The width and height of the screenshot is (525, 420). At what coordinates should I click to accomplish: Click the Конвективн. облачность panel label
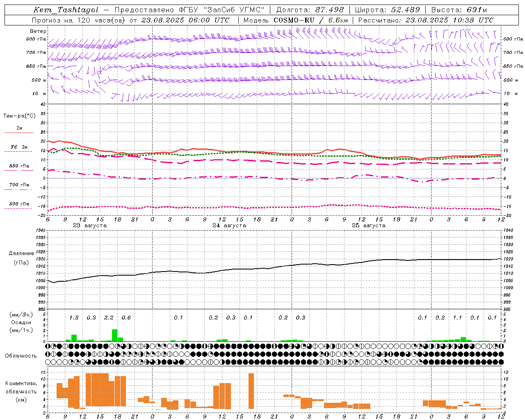[21, 388]
